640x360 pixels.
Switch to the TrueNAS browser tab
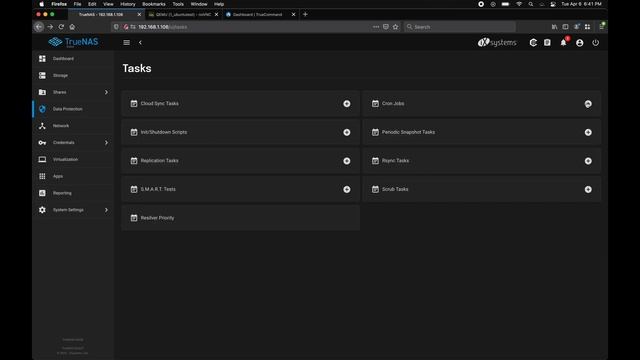[105, 14]
